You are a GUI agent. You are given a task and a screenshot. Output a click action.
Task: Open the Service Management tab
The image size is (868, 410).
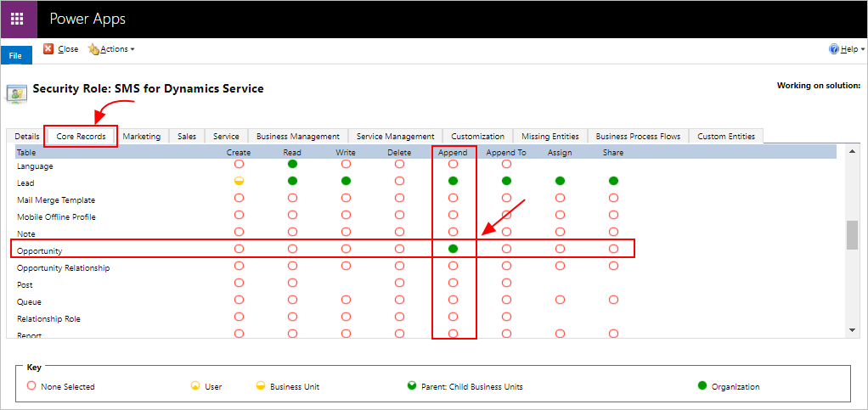(x=395, y=136)
